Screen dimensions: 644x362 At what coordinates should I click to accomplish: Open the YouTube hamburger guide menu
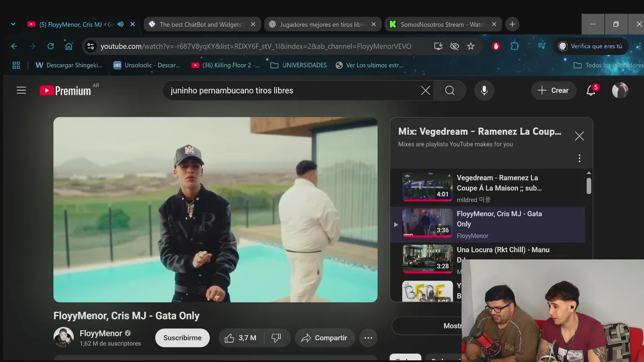(x=21, y=90)
